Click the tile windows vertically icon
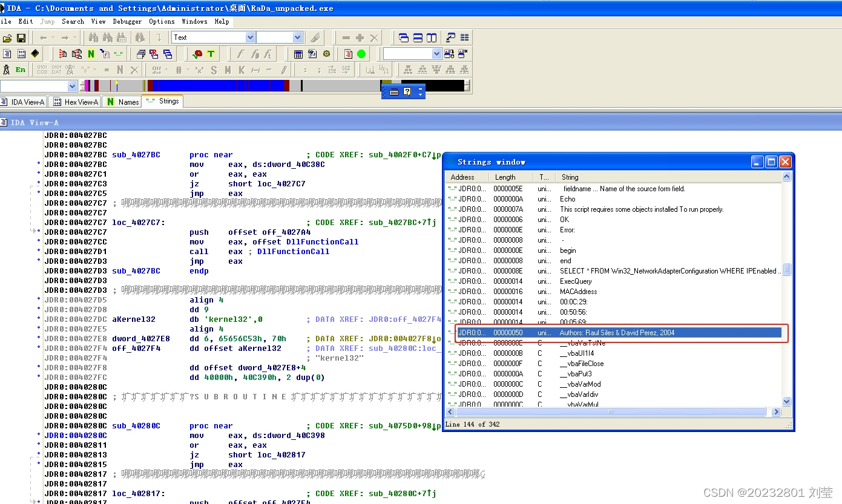This screenshot has height=504, width=842. 432,38
